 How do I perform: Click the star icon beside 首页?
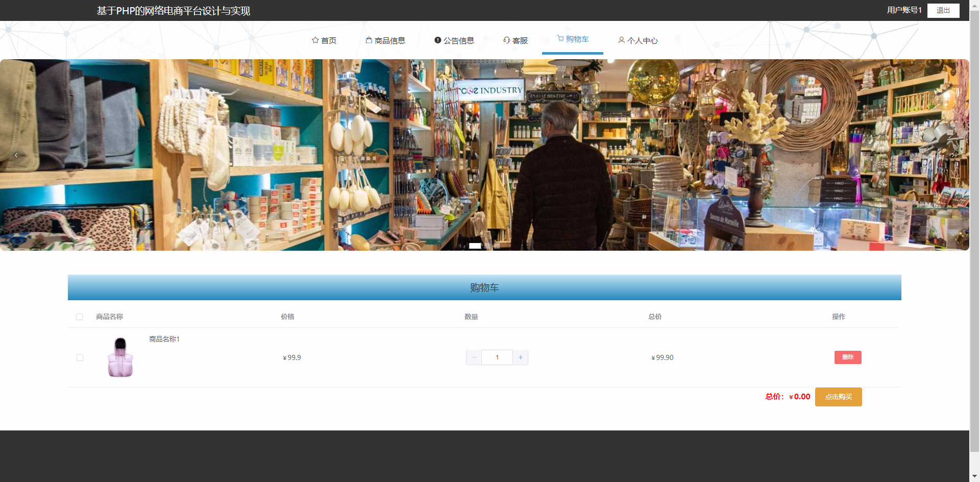tap(315, 40)
